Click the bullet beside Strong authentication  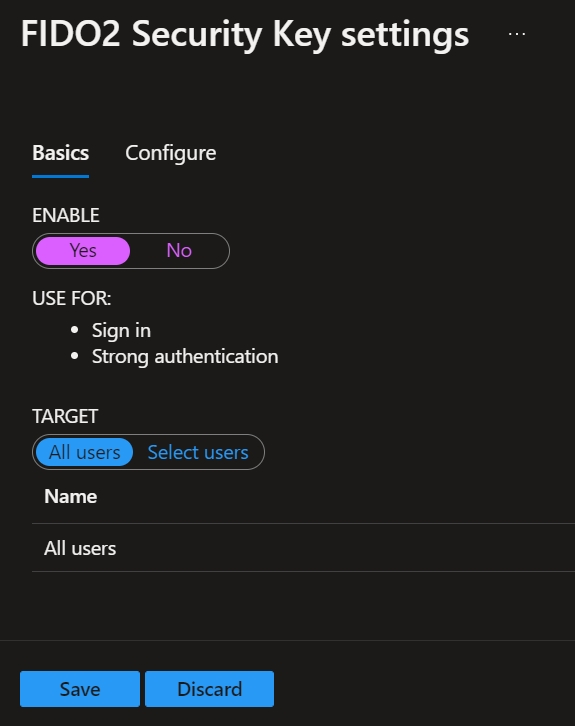[x=75, y=357]
